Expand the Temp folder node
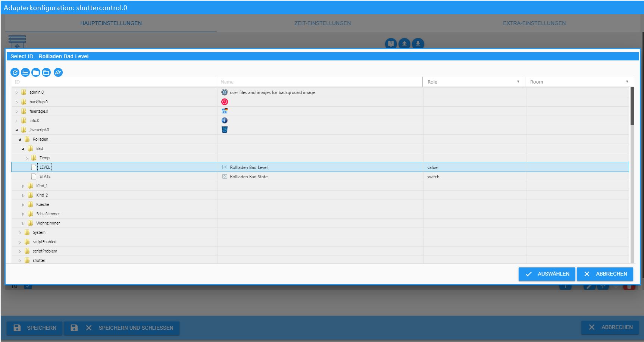Image resolution: width=644 pixels, height=342 pixels. (x=26, y=158)
